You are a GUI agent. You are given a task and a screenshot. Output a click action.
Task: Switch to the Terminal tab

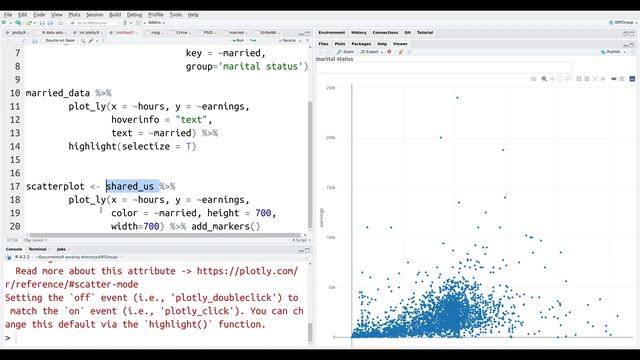38,249
